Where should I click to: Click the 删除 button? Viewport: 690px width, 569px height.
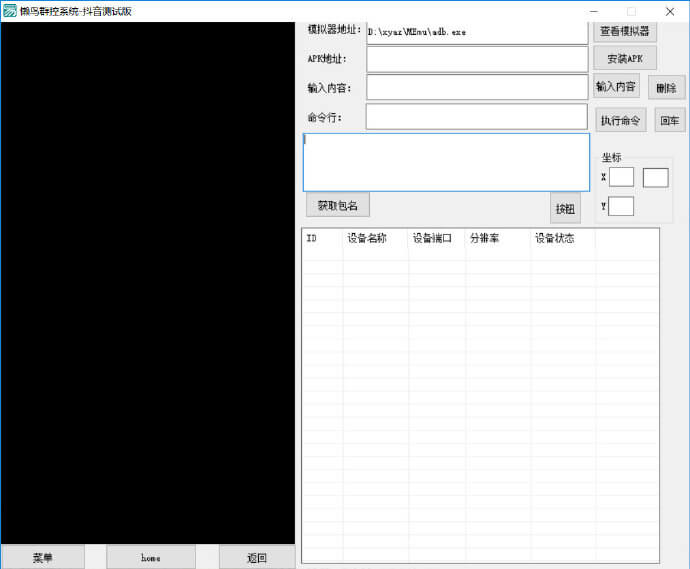666,88
